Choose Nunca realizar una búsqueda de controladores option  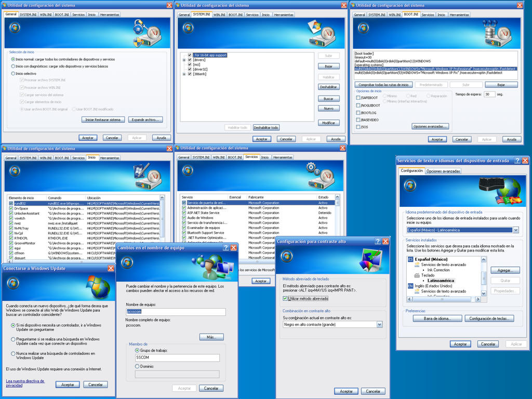13,353
